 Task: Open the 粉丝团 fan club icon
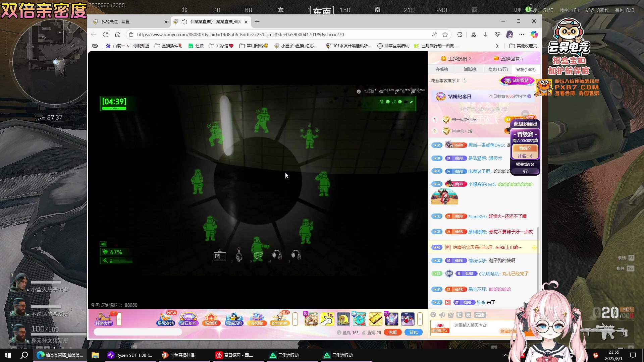[x=211, y=319]
